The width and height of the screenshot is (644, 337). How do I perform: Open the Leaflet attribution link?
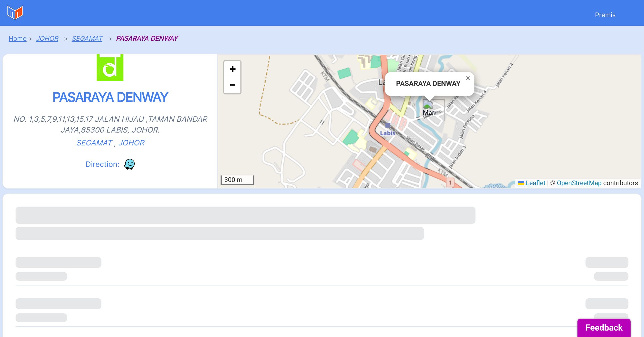tap(535, 183)
